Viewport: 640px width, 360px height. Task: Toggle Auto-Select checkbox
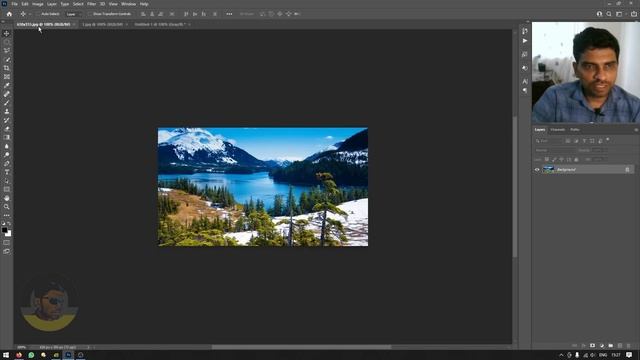pos(38,14)
